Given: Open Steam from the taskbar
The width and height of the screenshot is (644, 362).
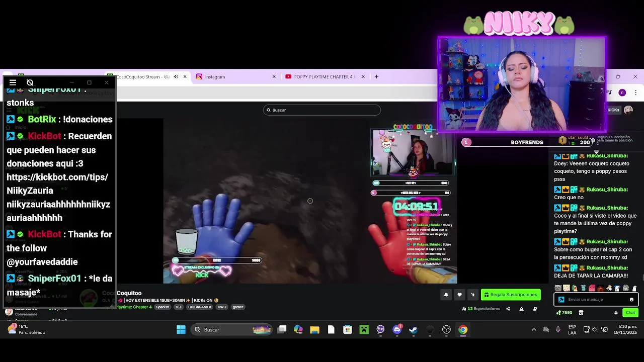Looking at the screenshot, I should (413, 330).
